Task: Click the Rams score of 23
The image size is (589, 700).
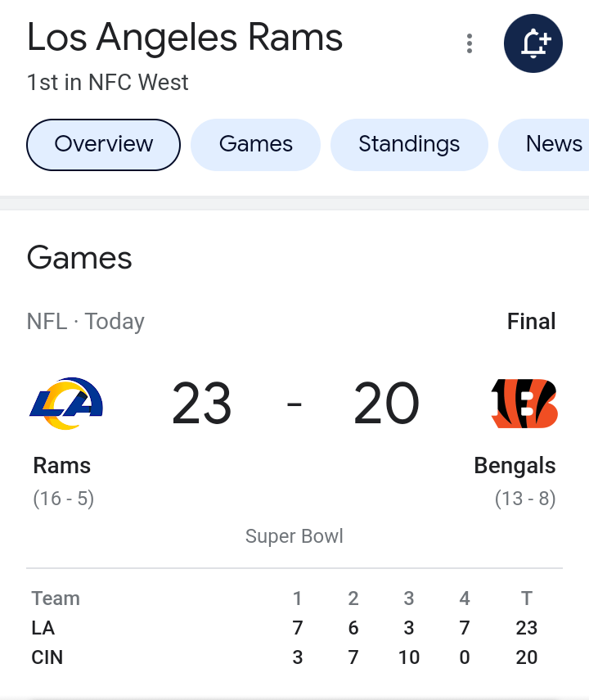Action: 202,403
